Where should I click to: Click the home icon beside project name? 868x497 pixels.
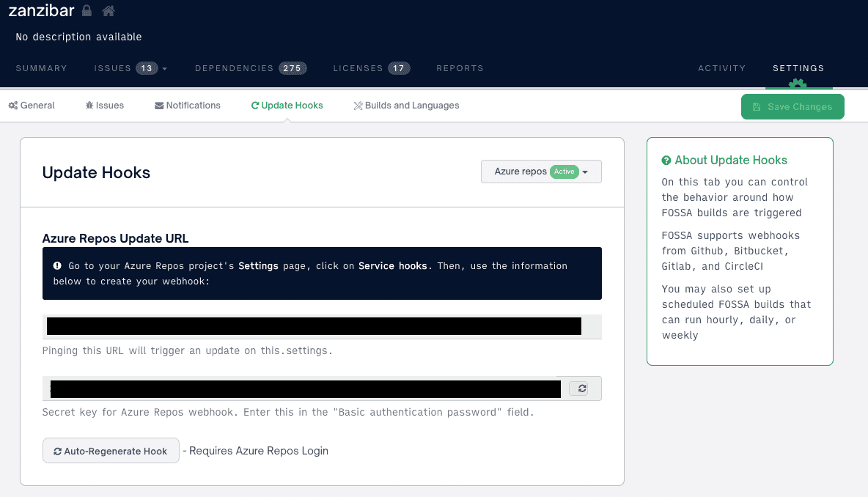pos(108,10)
